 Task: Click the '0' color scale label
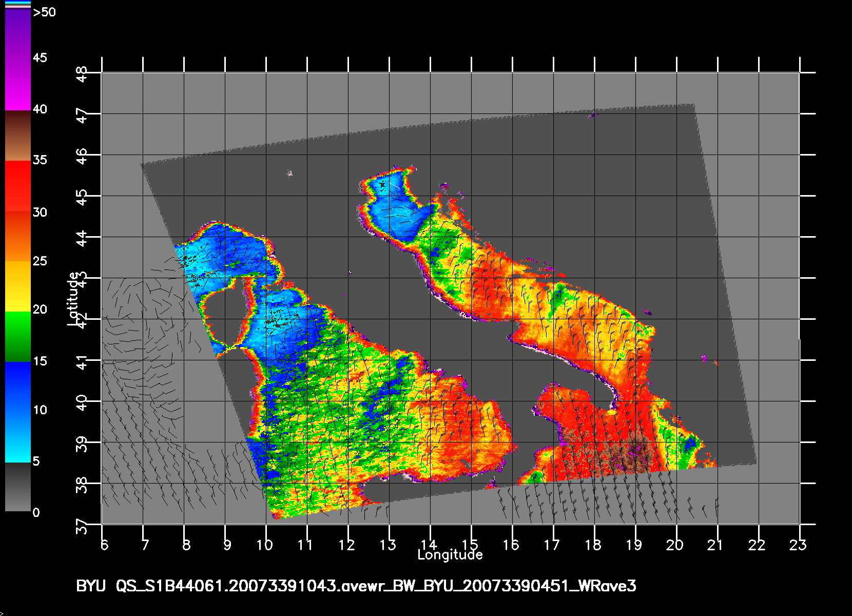[36, 512]
